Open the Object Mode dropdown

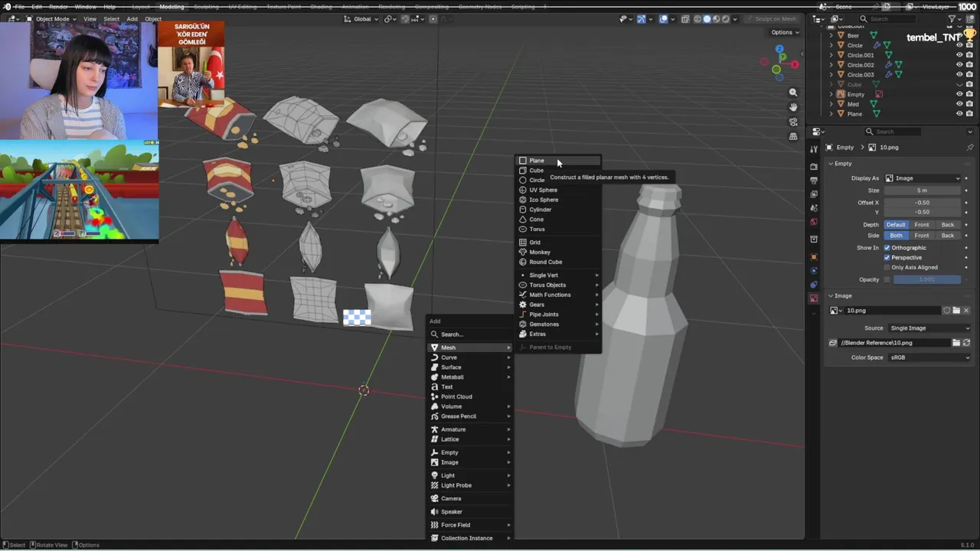51,19
